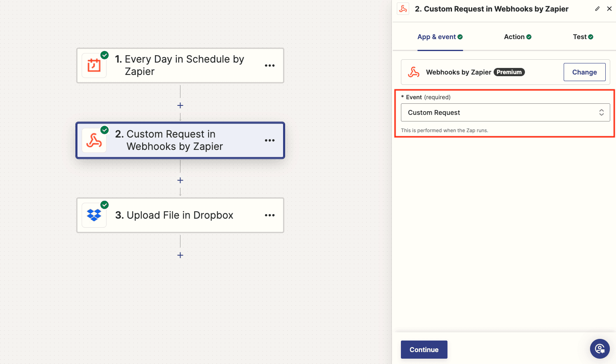Click the Event dropdown up-down arrows
The height and width of the screenshot is (364, 616).
coord(602,112)
